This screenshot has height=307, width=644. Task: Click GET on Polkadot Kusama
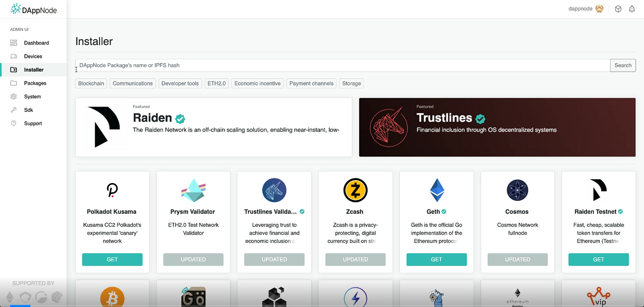click(112, 259)
